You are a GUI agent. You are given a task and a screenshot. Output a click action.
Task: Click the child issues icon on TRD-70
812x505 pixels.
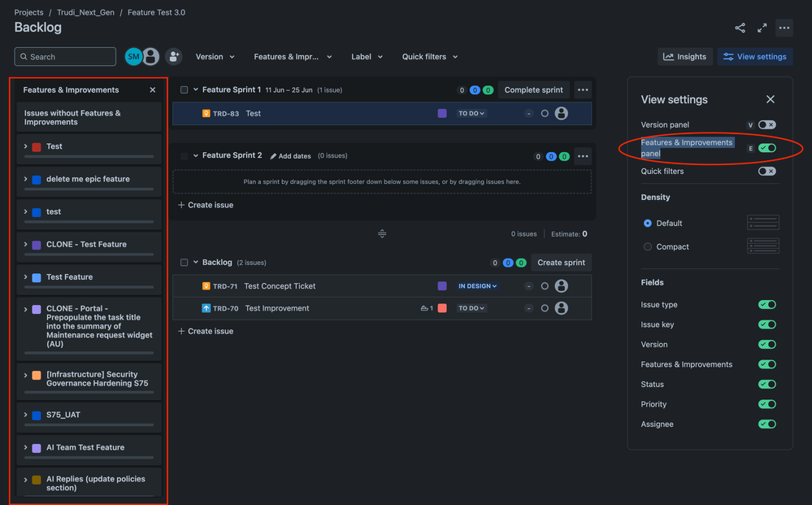[x=424, y=308]
